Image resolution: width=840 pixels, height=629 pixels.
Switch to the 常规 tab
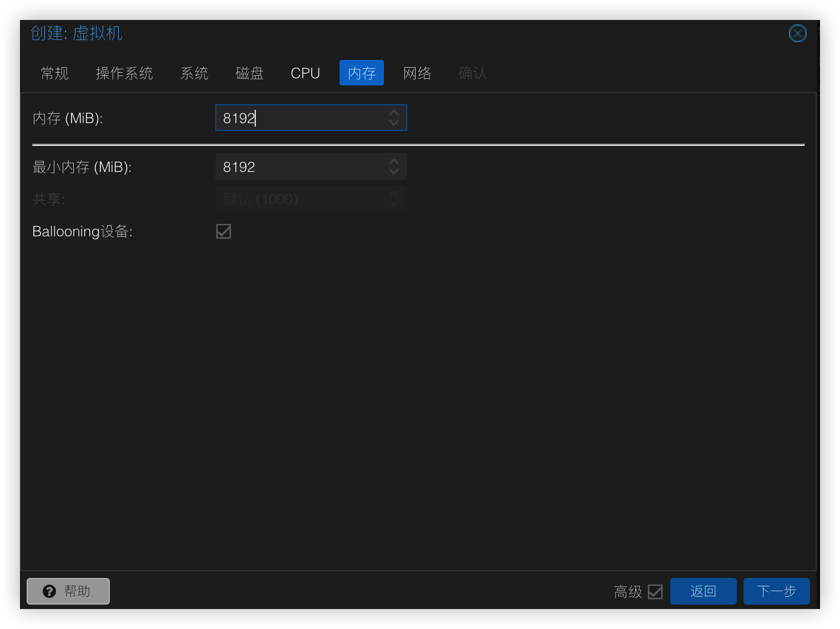click(x=54, y=73)
